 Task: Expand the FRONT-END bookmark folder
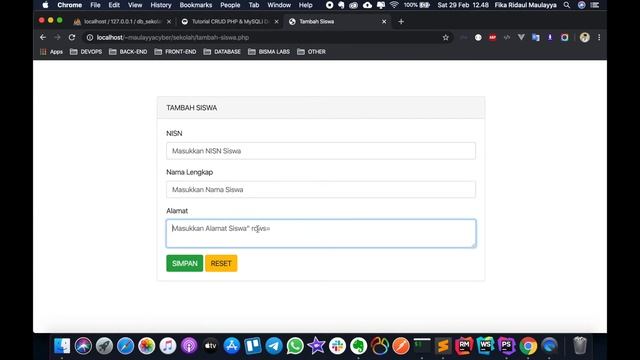(x=176, y=52)
